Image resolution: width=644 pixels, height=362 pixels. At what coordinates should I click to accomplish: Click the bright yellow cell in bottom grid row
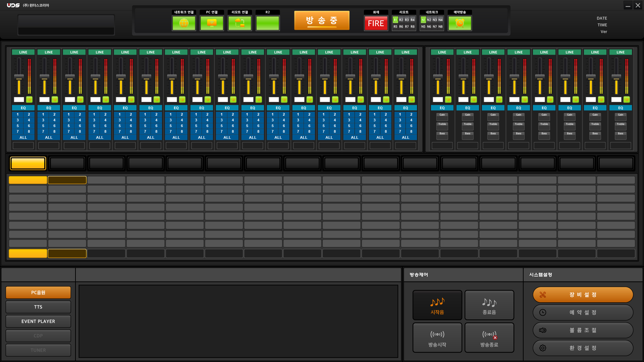(28, 253)
